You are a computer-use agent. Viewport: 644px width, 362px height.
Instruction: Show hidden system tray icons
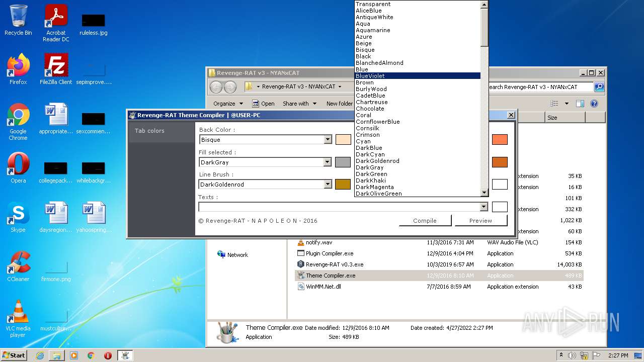click(x=561, y=355)
